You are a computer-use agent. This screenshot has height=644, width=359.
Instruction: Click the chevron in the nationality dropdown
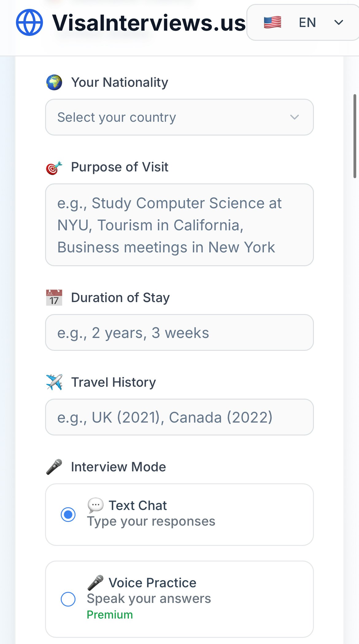pos(295,117)
